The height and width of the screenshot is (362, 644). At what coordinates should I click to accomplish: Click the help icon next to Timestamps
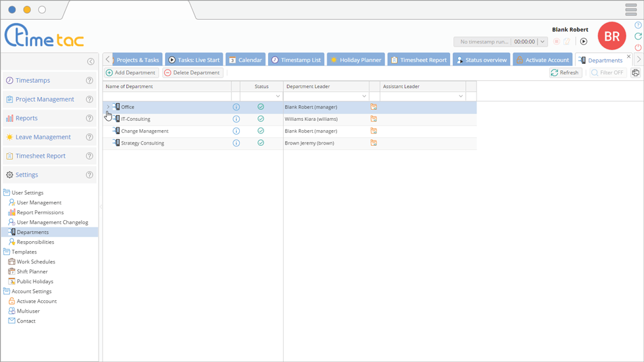(89, 81)
